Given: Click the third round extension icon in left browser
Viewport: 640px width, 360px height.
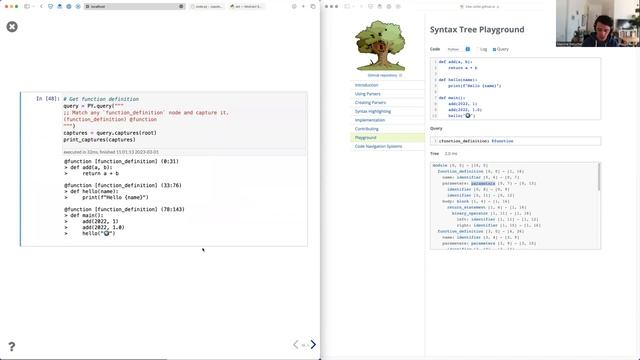Looking at the screenshot, I should (69, 7).
